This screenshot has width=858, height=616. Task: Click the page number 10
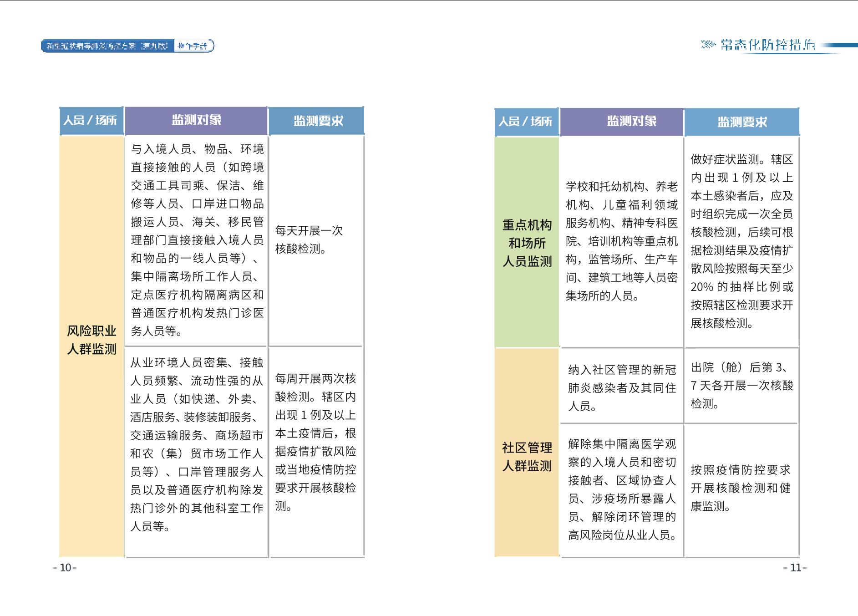[65, 568]
